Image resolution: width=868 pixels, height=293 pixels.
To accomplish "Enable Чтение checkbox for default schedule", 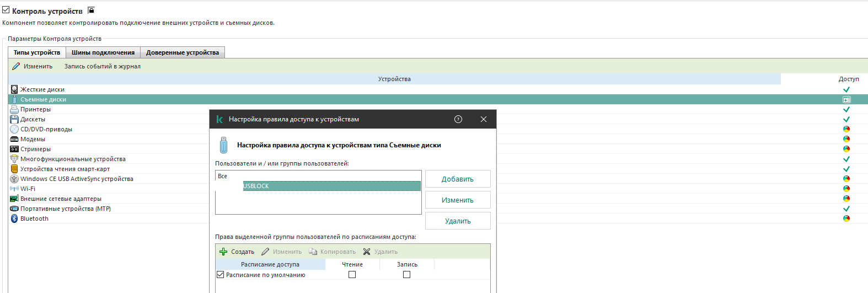I will click(x=352, y=275).
